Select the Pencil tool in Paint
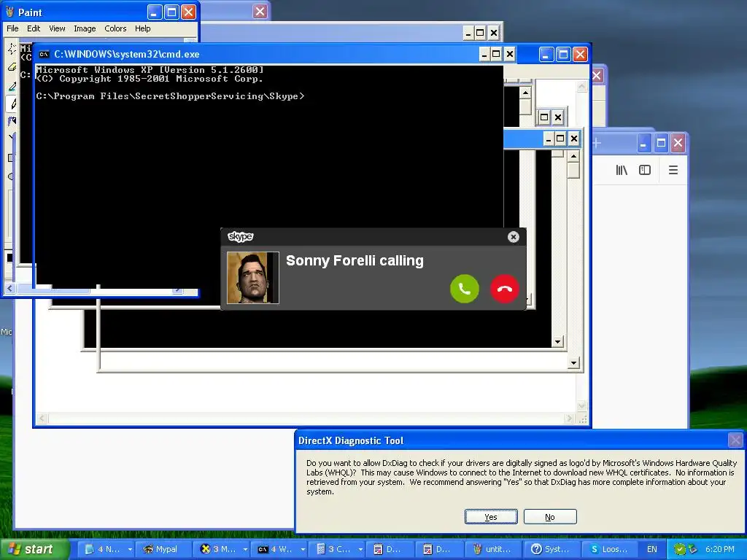This screenshot has height=560, width=747. tap(12, 104)
